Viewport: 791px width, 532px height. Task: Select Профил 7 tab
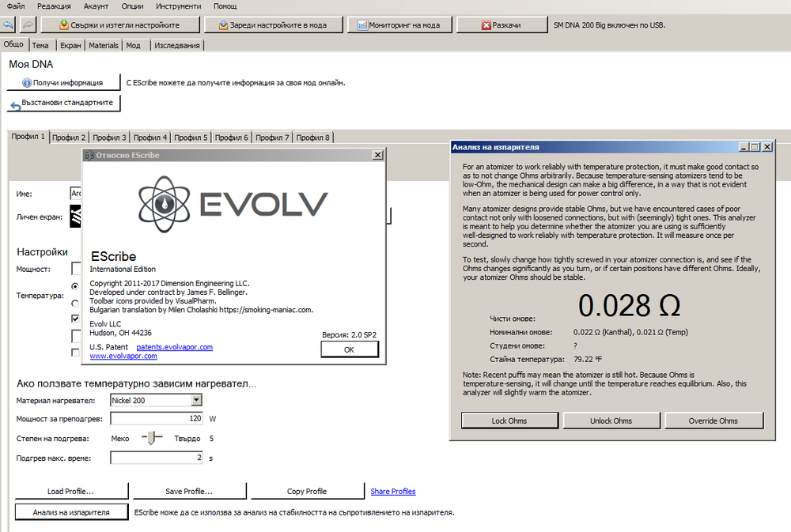272,138
